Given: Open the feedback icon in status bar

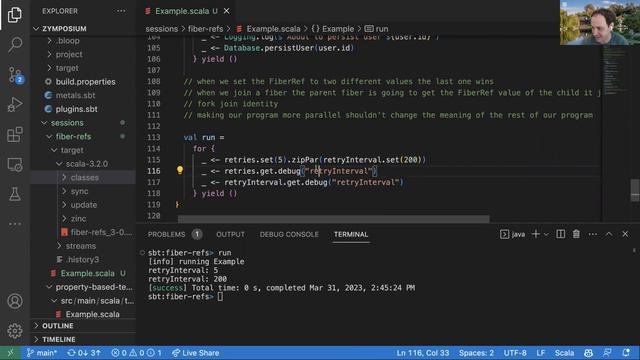Looking at the screenshot, I should click(607, 353).
